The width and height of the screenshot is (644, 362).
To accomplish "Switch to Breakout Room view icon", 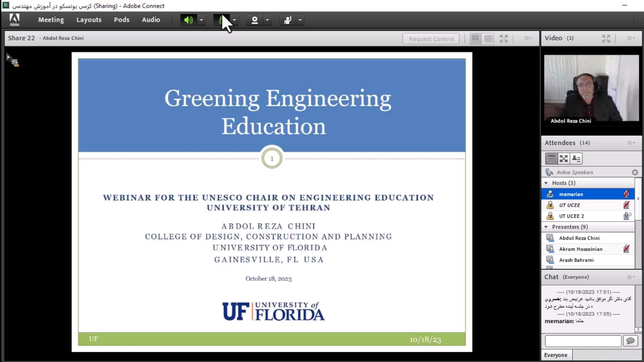I will [564, 158].
